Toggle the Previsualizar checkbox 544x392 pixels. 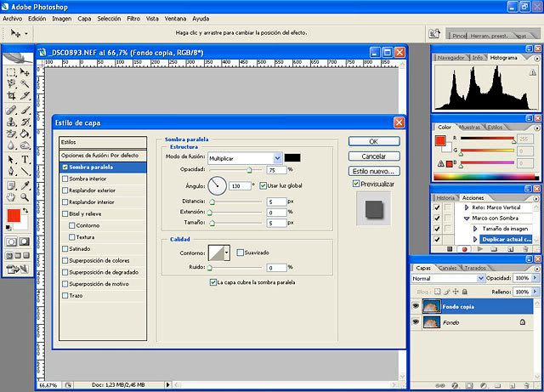(356, 184)
